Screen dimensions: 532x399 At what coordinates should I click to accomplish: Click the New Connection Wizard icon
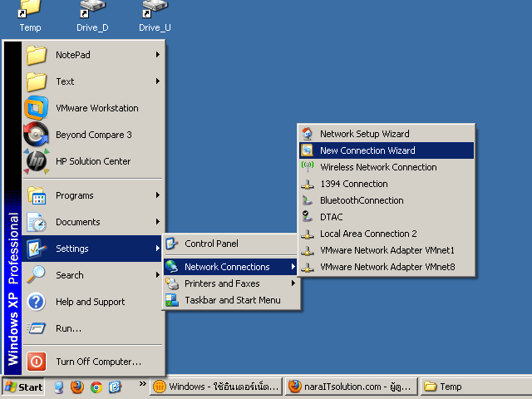[x=308, y=150]
